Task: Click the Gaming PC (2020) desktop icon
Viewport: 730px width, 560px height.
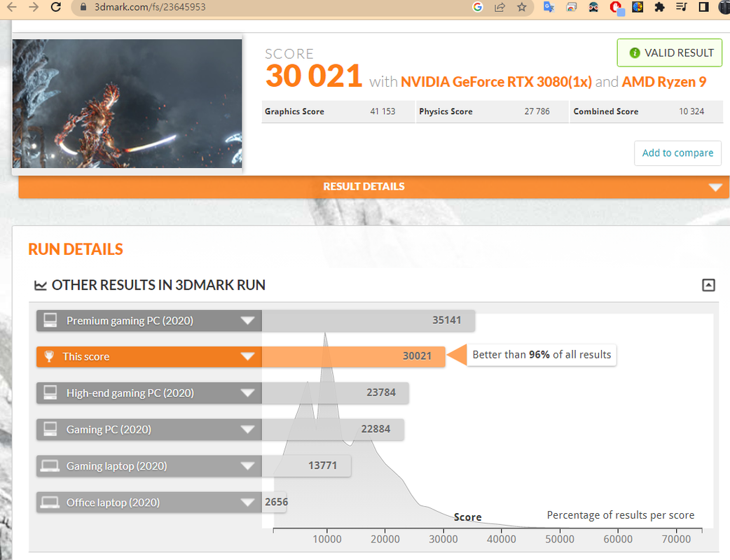Action: (50, 429)
